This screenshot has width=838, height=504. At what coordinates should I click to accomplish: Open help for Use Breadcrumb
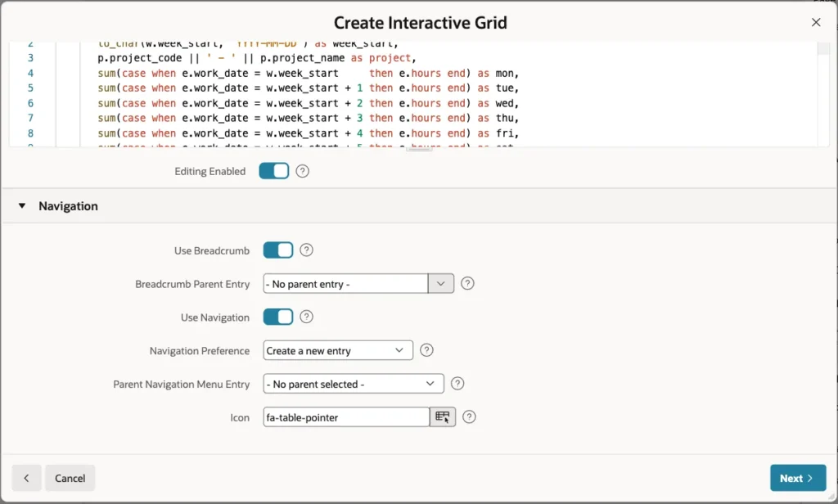[306, 250]
